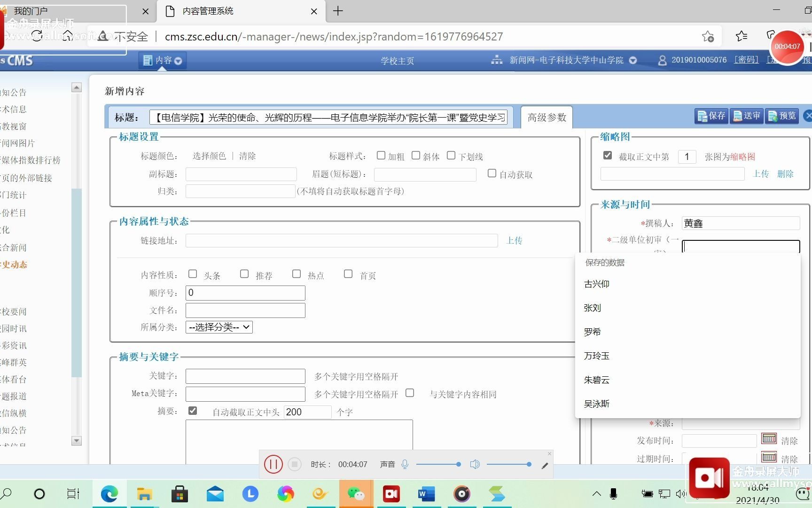Open a new browser tab

(338, 11)
